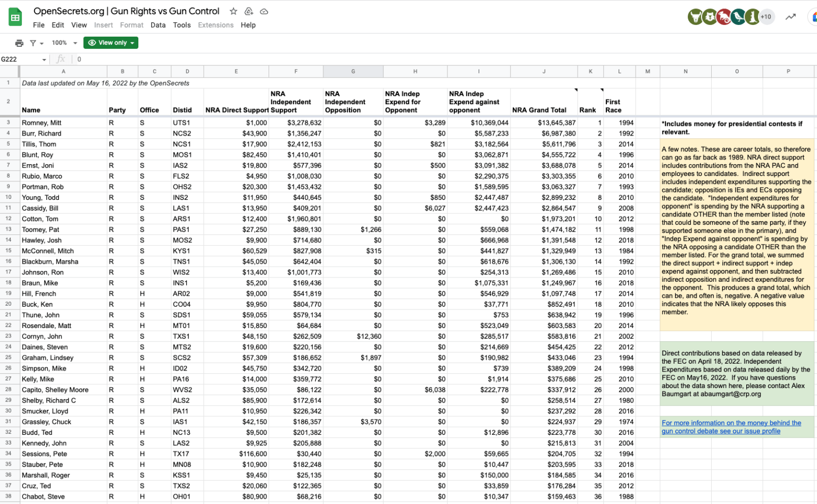Select the row 3 header for Romney

pyautogui.click(x=9, y=123)
